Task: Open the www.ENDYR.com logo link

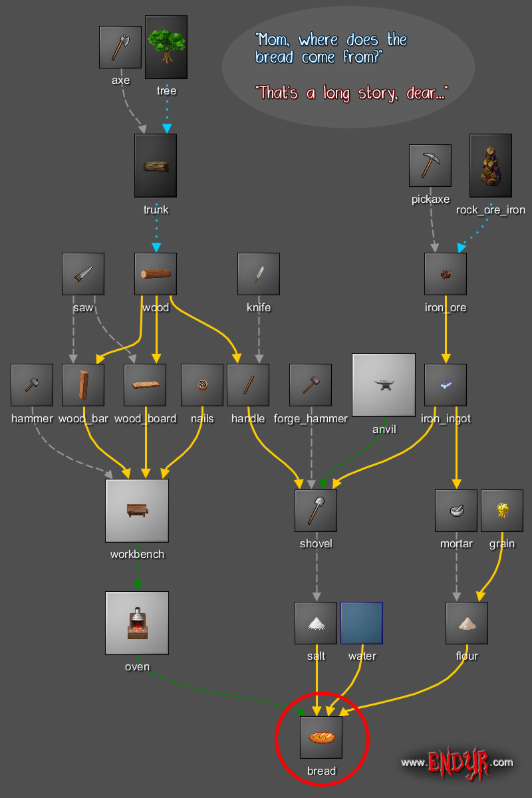Action: [x=457, y=762]
